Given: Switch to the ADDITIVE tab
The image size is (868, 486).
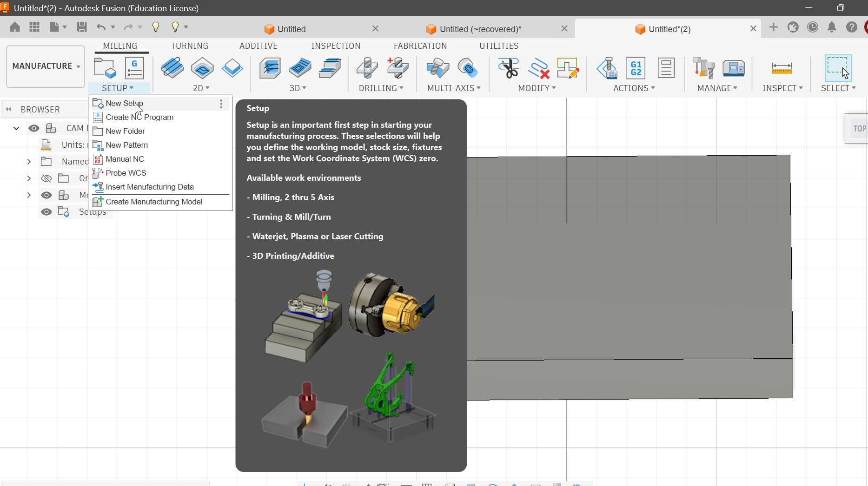Looking at the screenshot, I should pos(258,46).
